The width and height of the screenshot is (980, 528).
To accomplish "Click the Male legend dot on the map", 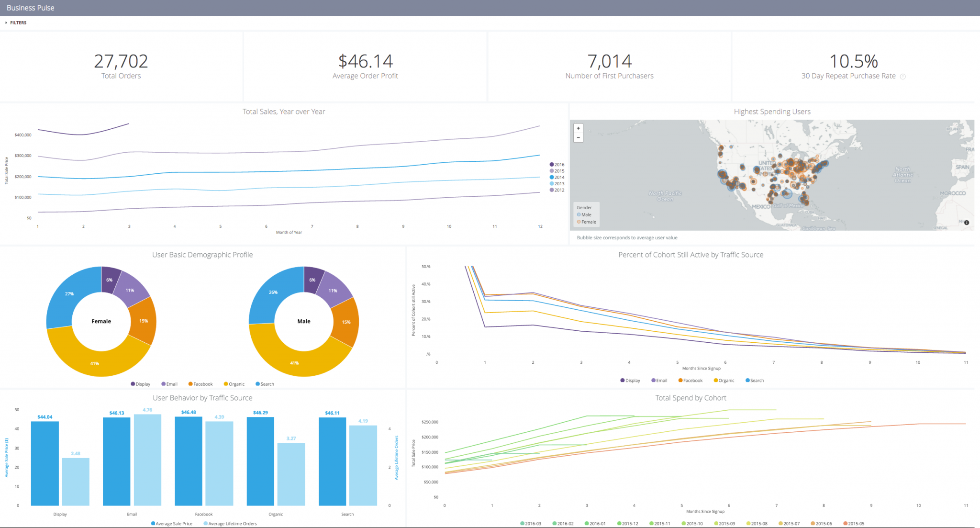I will point(579,214).
